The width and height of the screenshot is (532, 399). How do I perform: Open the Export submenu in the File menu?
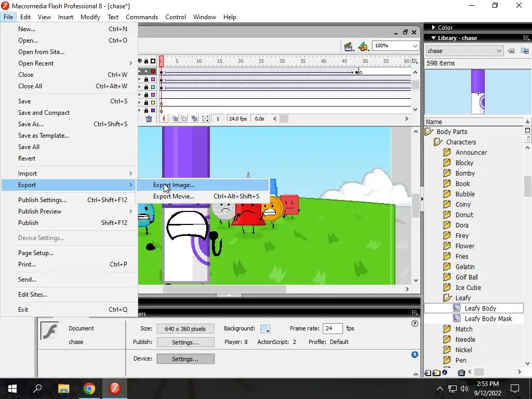coord(69,185)
